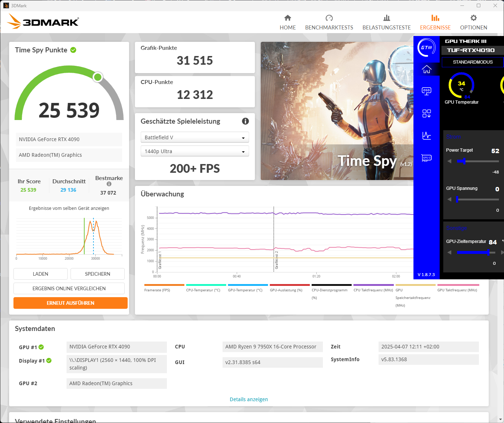Image resolution: width=504 pixels, height=423 pixels.
Task: Switch to BENCHMARKTESTS tab
Action: point(329,23)
